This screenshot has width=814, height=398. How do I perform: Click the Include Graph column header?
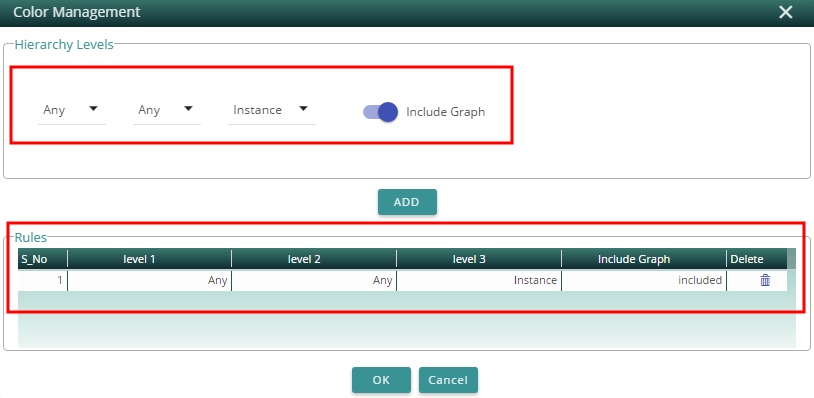click(644, 258)
